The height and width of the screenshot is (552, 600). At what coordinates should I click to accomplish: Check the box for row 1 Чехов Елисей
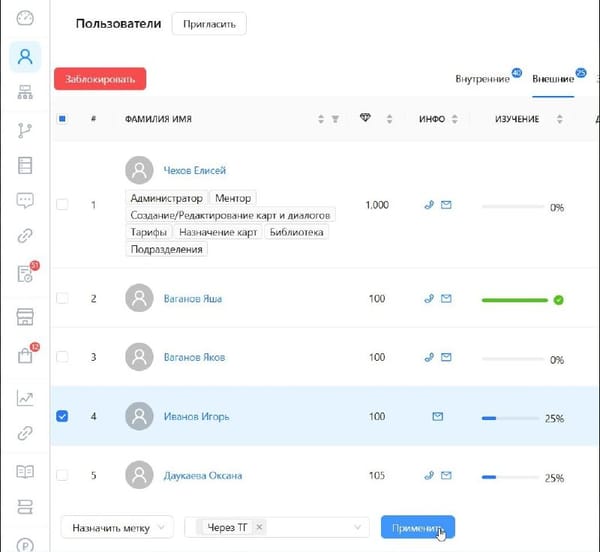coord(62,204)
